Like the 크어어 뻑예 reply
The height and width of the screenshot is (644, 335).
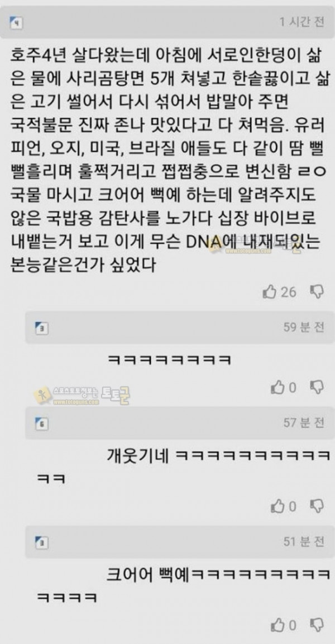277,625
